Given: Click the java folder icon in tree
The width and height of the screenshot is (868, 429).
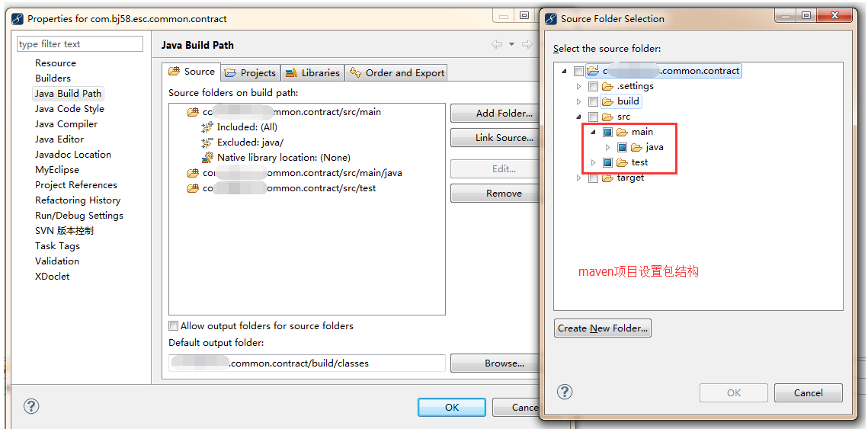Looking at the screenshot, I should point(636,147).
